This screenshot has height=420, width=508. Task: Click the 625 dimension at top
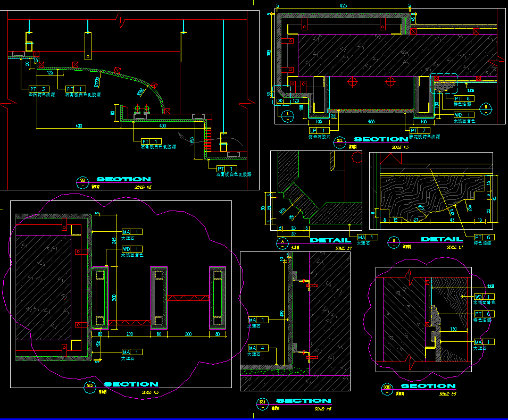pyautogui.click(x=344, y=5)
